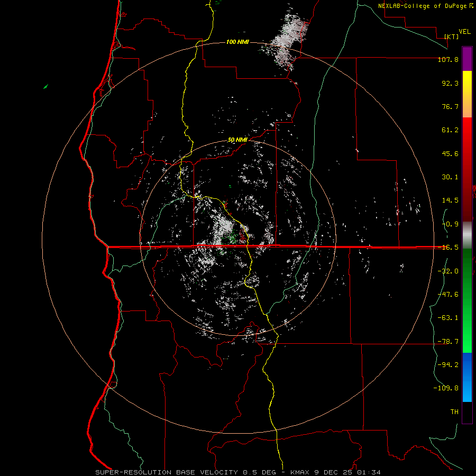The width and height of the screenshot is (476, 476).
Task: Click the TH legend label
Action: pos(454,412)
